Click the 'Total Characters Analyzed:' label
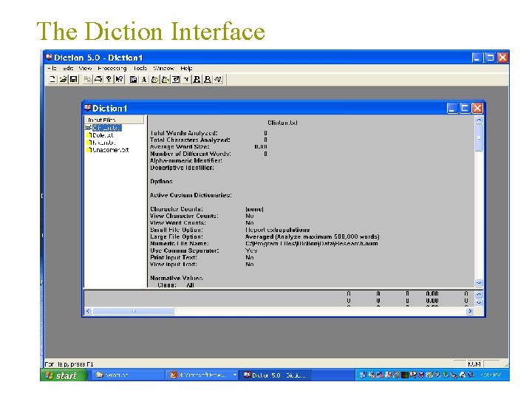The height and width of the screenshot is (399, 532). pos(190,140)
